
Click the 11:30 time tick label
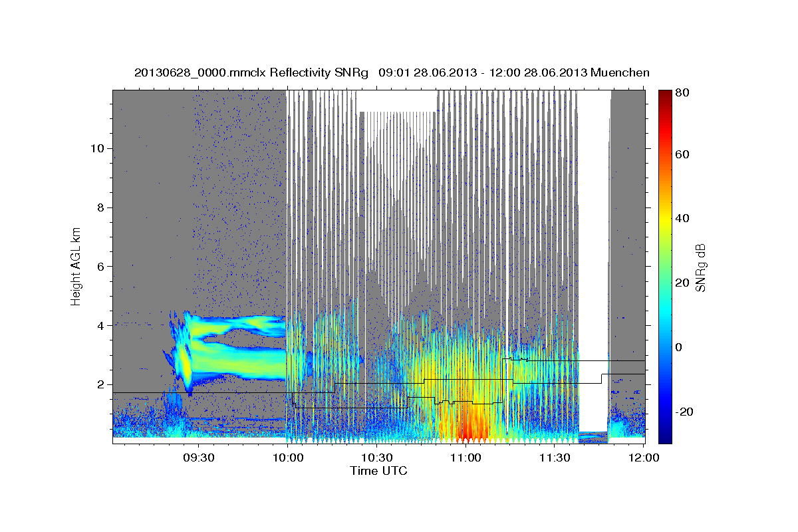(x=555, y=458)
